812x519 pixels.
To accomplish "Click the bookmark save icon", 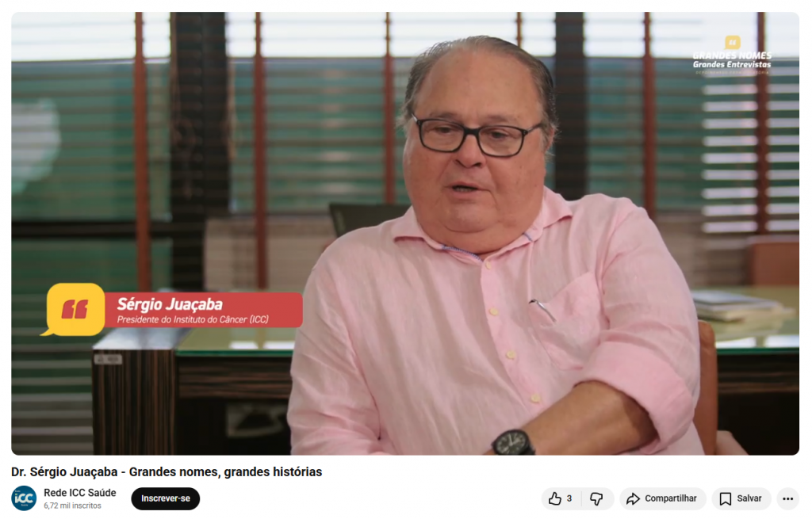I will (x=725, y=498).
